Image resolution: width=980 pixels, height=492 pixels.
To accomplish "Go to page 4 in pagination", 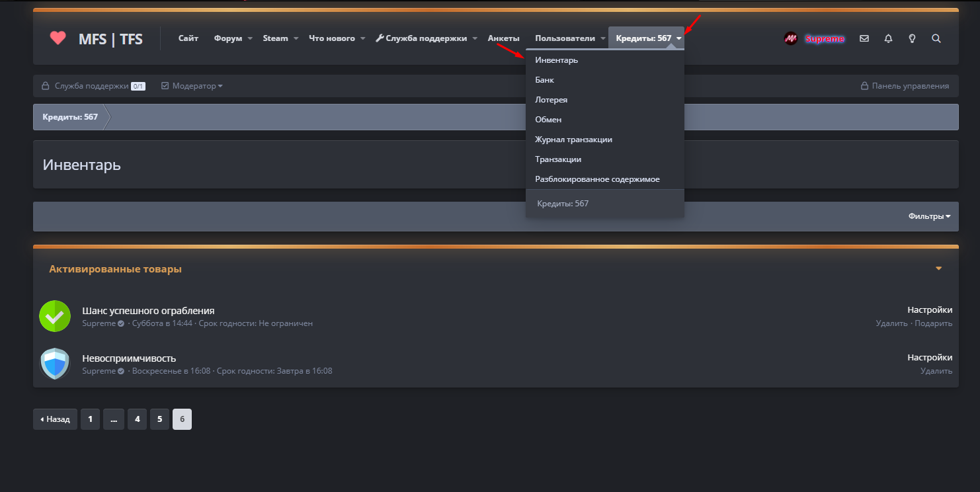I will 137,419.
